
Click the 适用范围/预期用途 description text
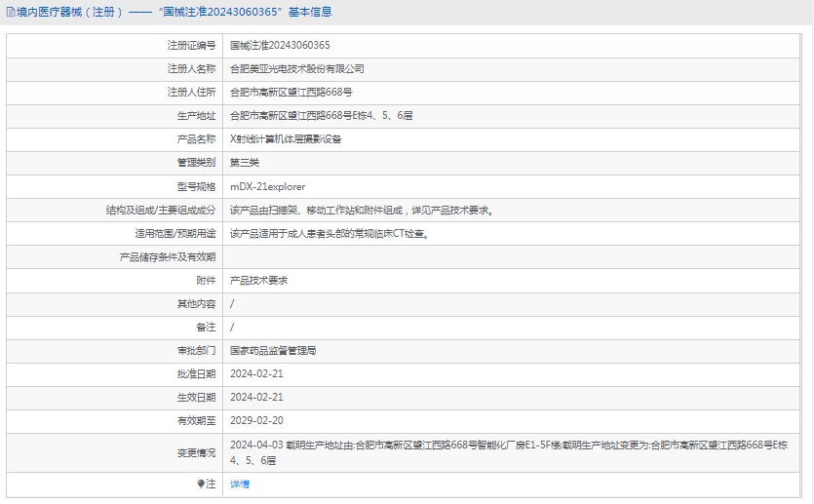tap(329, 234)
